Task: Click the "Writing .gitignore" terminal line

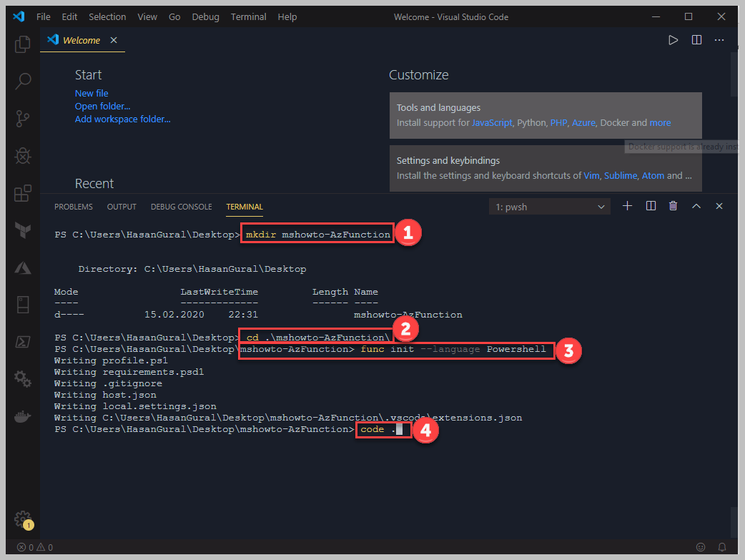Action: pos(108,383)
